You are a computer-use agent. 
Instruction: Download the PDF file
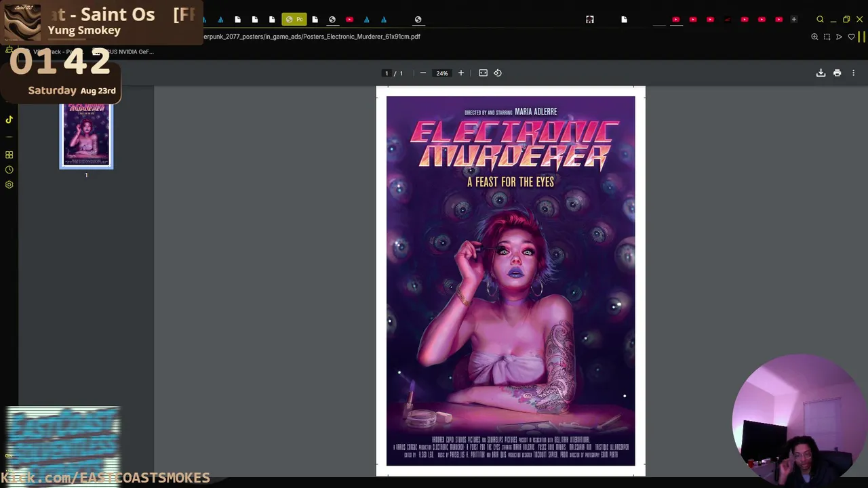tap(821, 73)
